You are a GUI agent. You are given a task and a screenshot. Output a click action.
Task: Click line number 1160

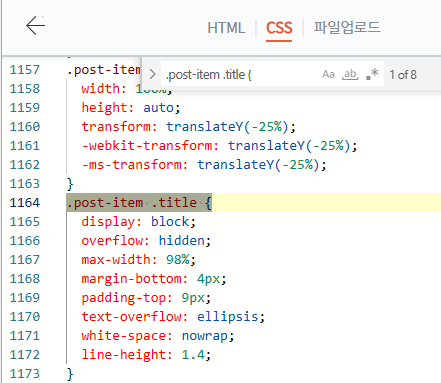pos(25,127)
